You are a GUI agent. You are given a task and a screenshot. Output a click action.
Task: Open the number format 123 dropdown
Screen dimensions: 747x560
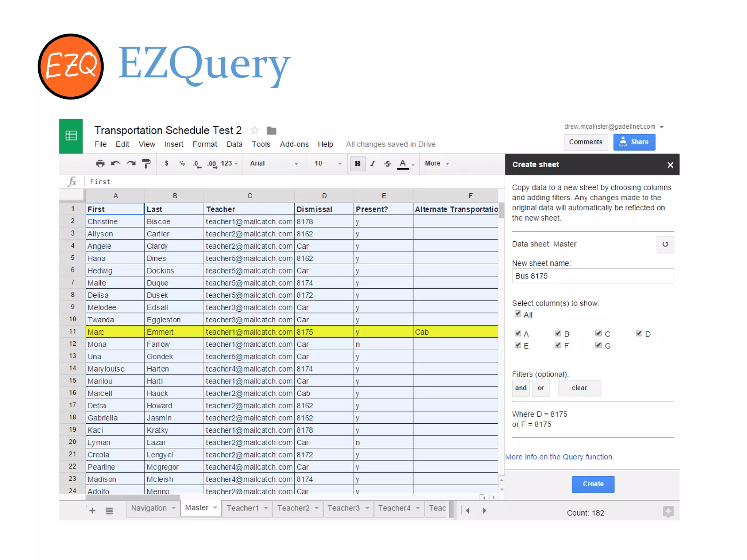pyautogui.click(x=229, y=164)
